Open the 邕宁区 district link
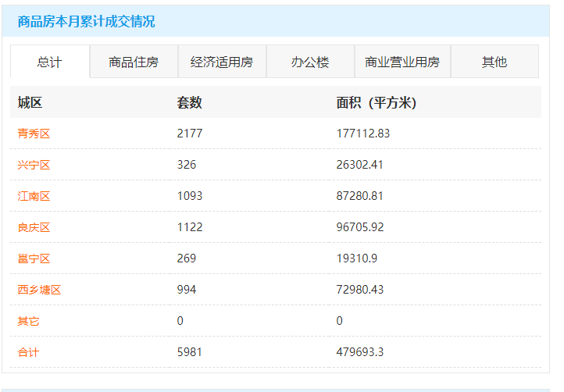 tap(34, 259)
